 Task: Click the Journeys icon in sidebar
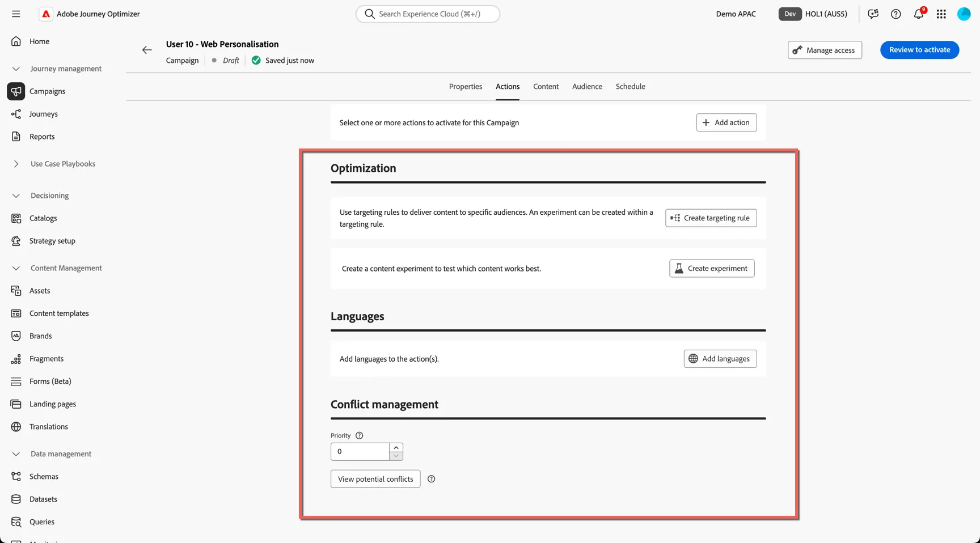pos(16,114)
